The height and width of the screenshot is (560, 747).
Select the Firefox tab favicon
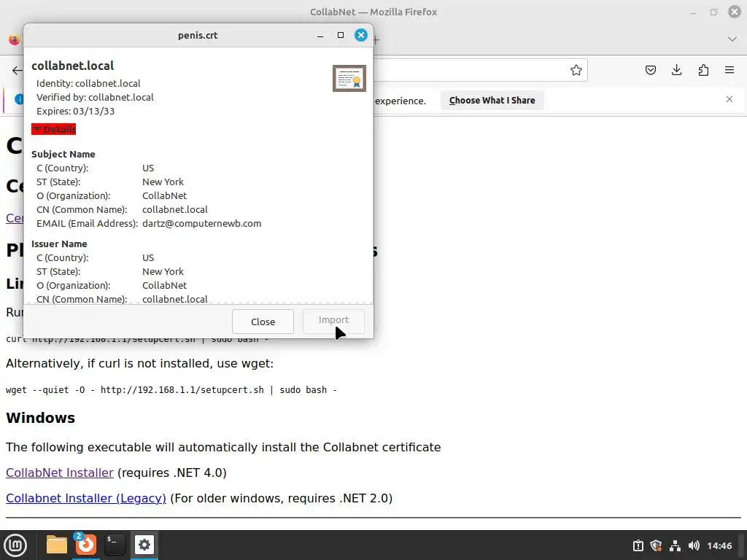[15, 39]
